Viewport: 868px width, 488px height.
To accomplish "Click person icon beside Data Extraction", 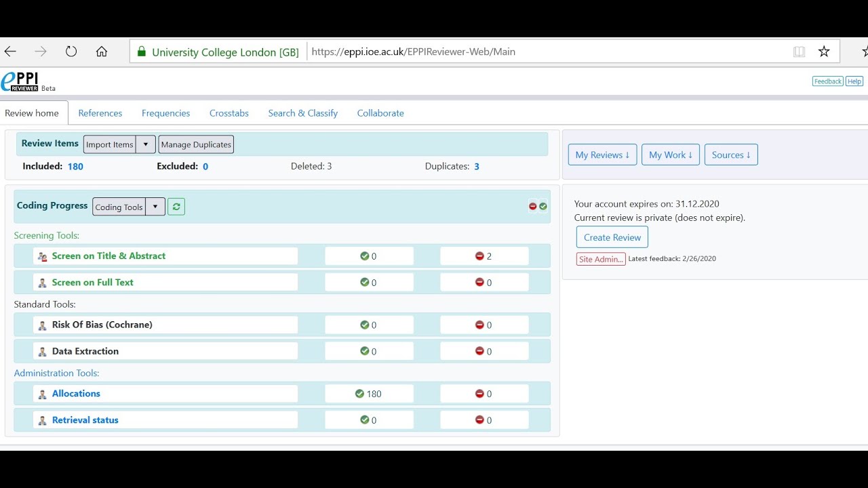I will tap(43, 352).
